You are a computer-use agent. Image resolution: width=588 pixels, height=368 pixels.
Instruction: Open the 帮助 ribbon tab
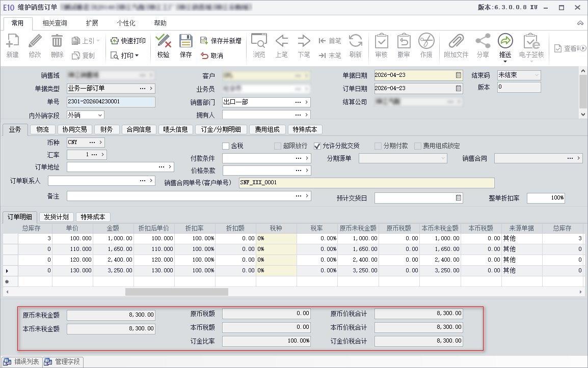pos(160,23)
